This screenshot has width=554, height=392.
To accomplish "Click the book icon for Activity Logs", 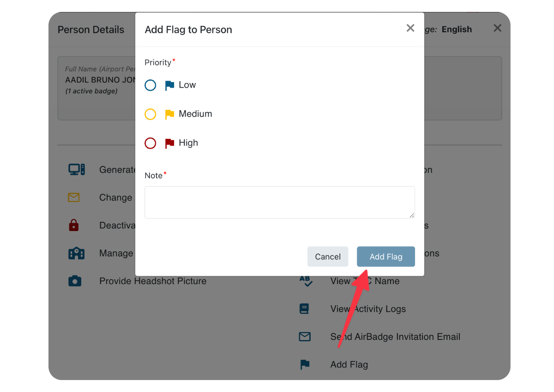I will pos(304,309).
